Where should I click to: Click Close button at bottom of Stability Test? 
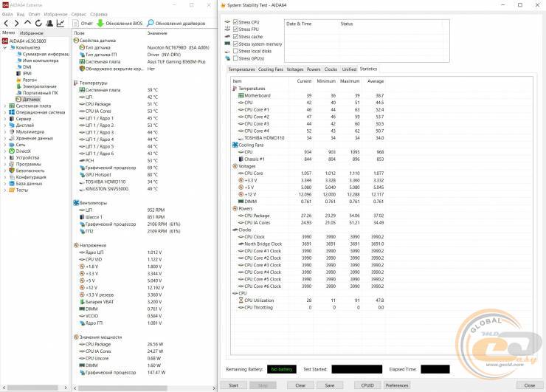click(529, 385)
